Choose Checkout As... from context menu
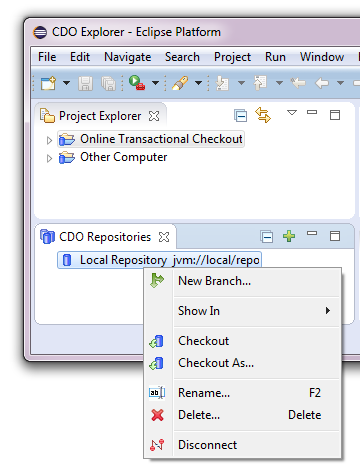The height and width of the screenshot is (464, 360). (x=242, y=363)
